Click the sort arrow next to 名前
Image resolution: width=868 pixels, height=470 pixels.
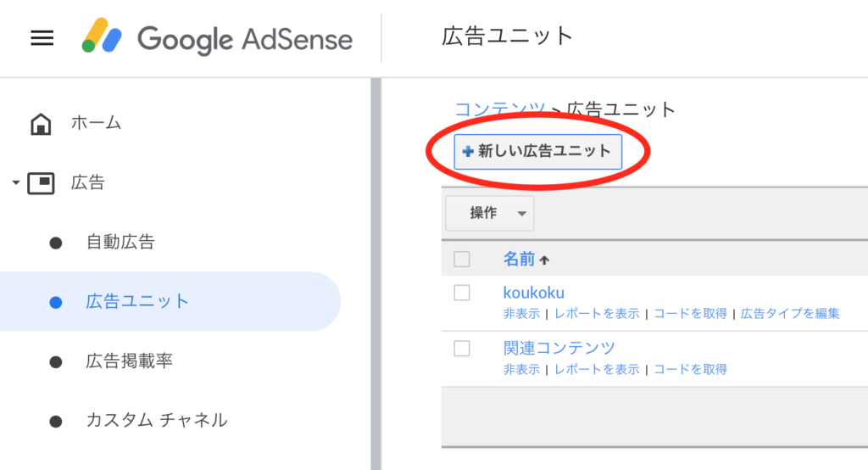pyautogui.click(x=544, y=260)
